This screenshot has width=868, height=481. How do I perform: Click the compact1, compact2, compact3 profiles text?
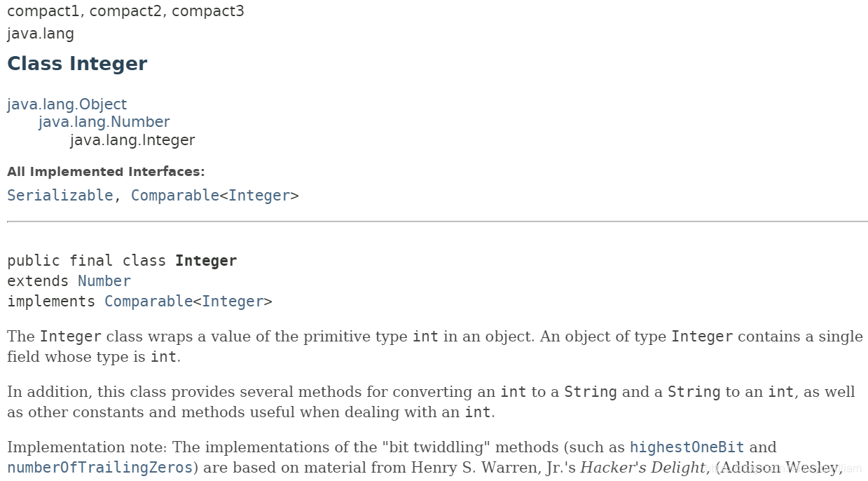[125, 12]
